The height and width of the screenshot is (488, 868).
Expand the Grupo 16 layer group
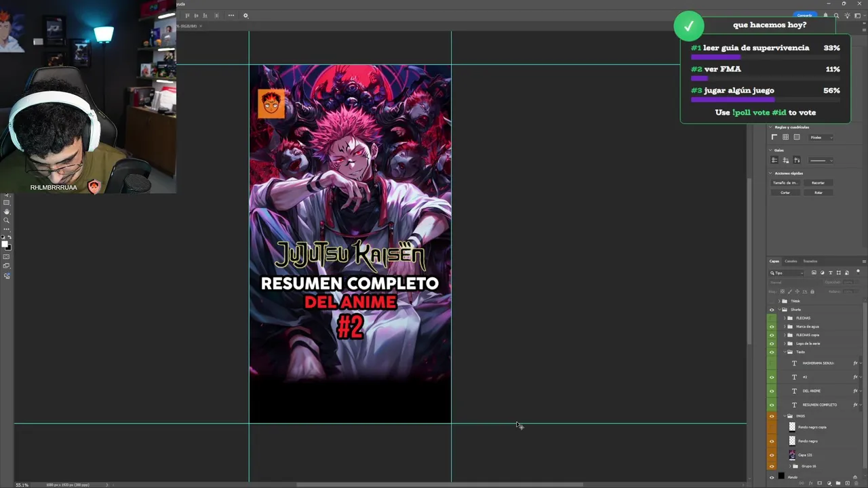click(790, 466)
